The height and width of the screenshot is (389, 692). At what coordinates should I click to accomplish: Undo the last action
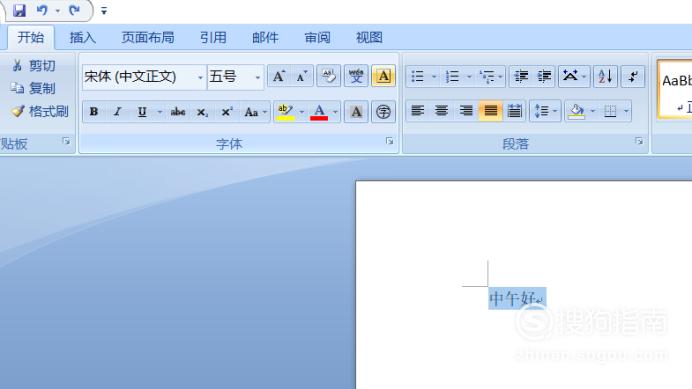[x=42, y=10]
